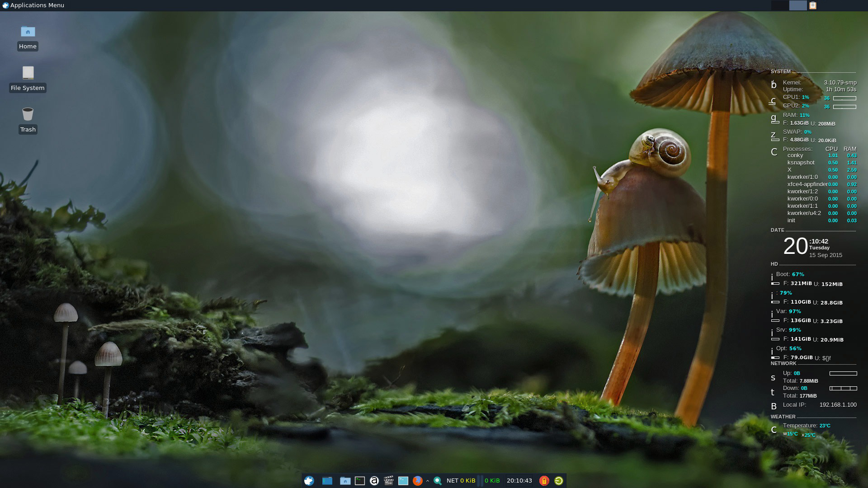The width and height of the screenshot is (868, 488).
Task: Open the clapperboard video application
Action: [x=388, y=481]
